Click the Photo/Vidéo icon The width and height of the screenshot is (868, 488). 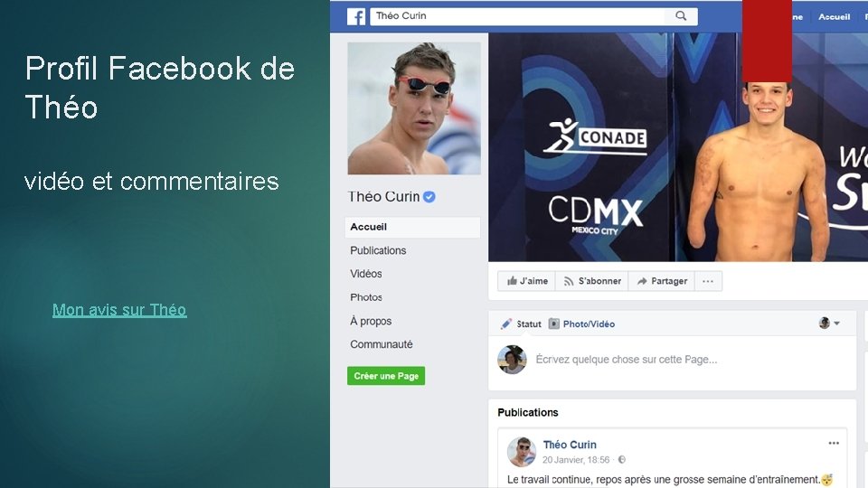click(x=553, y=324)
